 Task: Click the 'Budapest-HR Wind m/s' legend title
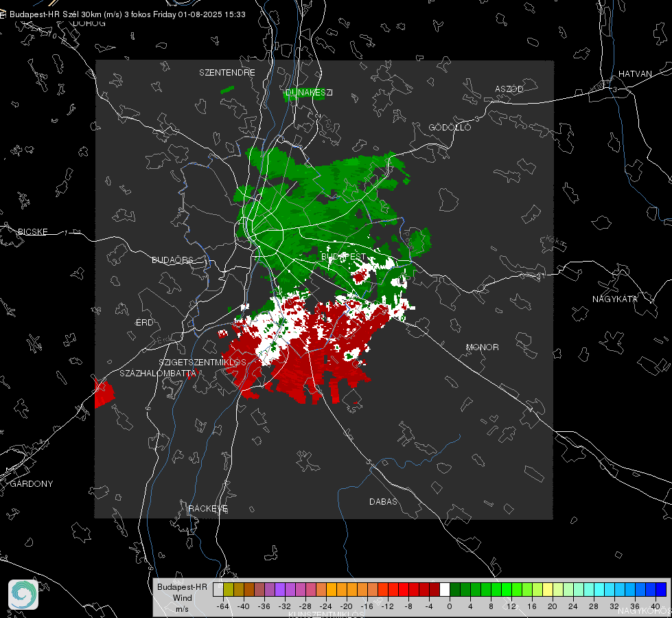[x=182, y=598]
